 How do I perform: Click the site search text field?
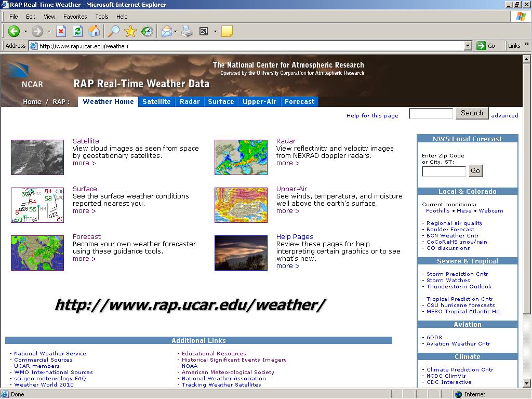(431, 114)
